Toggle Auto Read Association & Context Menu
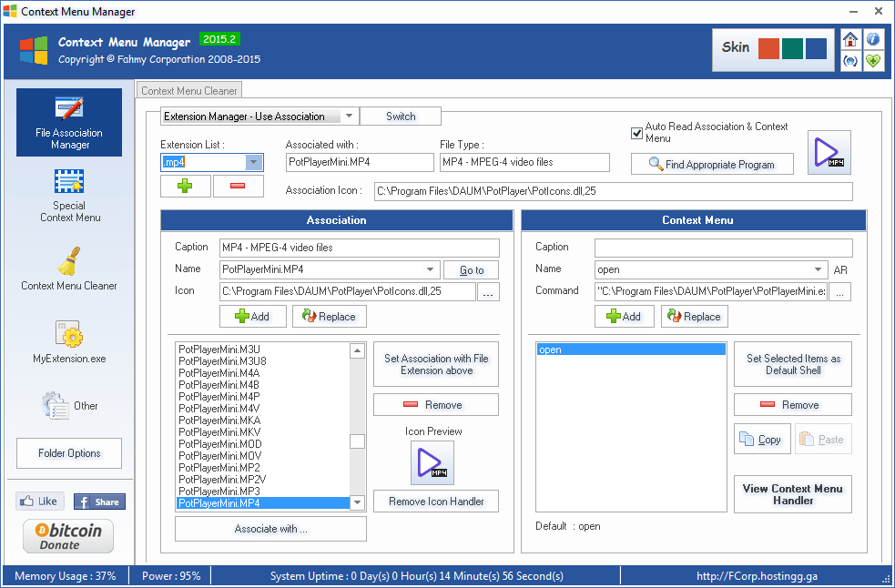The image size is (895, 588). [637, 133]
